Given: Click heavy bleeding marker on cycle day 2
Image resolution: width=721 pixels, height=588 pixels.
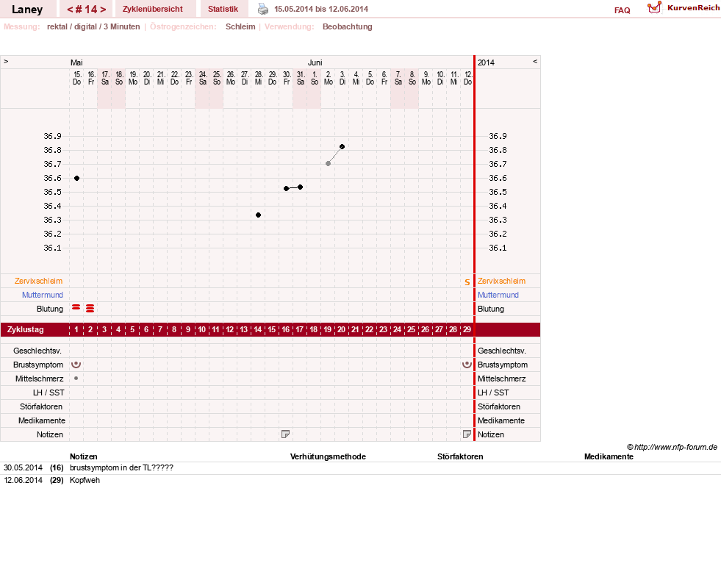Looking at the screenshot, I should point(90,309).
